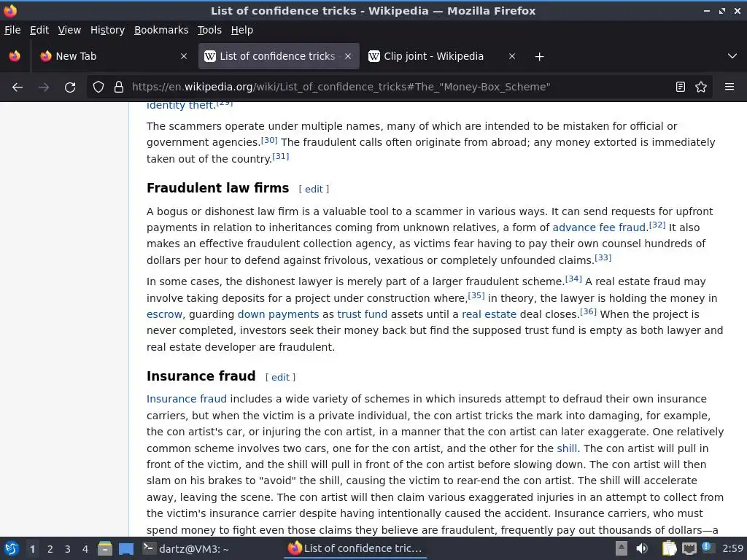This screenshot has width=747, height=560.
Task: Open the Bookmarks menu
Action: pos(161,30)
